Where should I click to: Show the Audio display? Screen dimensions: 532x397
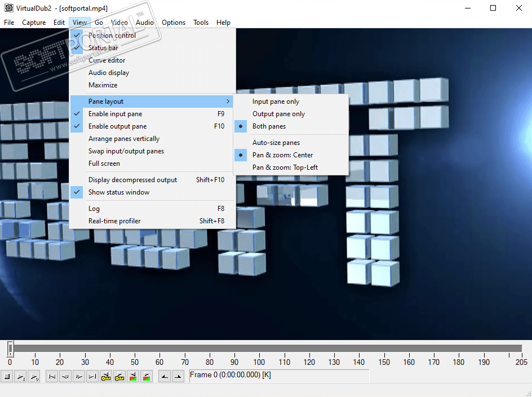click(152, 73)
